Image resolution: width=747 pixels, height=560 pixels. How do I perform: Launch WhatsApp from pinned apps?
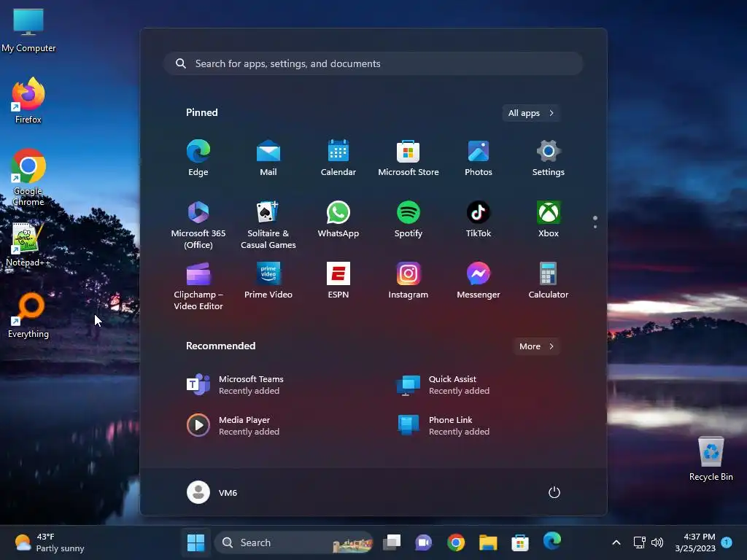coord(338,219)
